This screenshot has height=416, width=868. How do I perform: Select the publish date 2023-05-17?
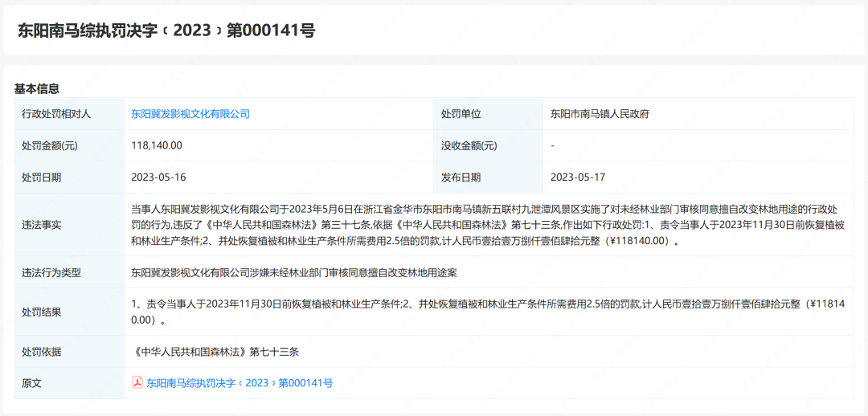tap(577, 177)
